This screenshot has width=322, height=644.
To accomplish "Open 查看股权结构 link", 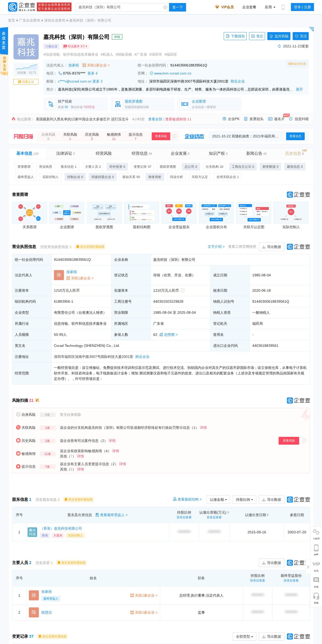I will [x=187, y=500].
